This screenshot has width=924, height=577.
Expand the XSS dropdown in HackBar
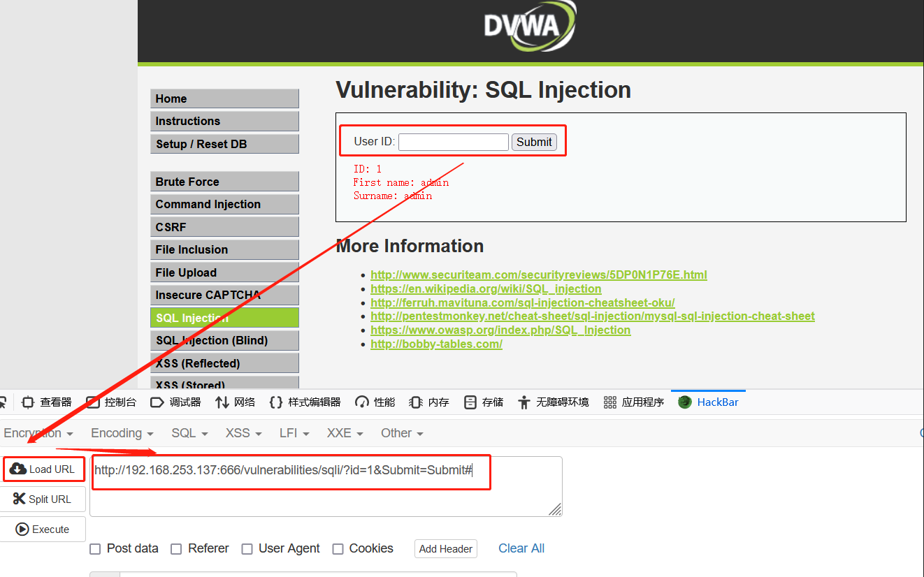243,433
